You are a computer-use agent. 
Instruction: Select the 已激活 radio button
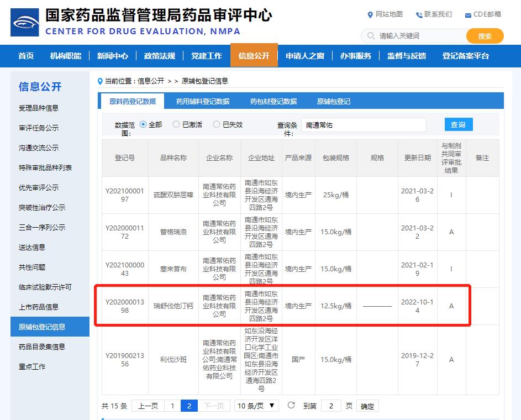[x=176, y=124]
